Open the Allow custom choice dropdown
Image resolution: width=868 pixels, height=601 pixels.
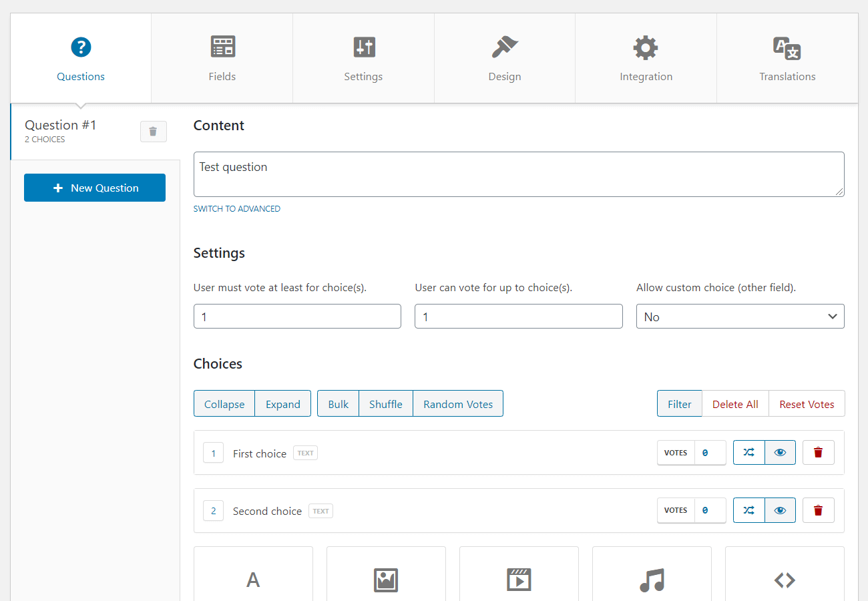[x=740, y=317]
